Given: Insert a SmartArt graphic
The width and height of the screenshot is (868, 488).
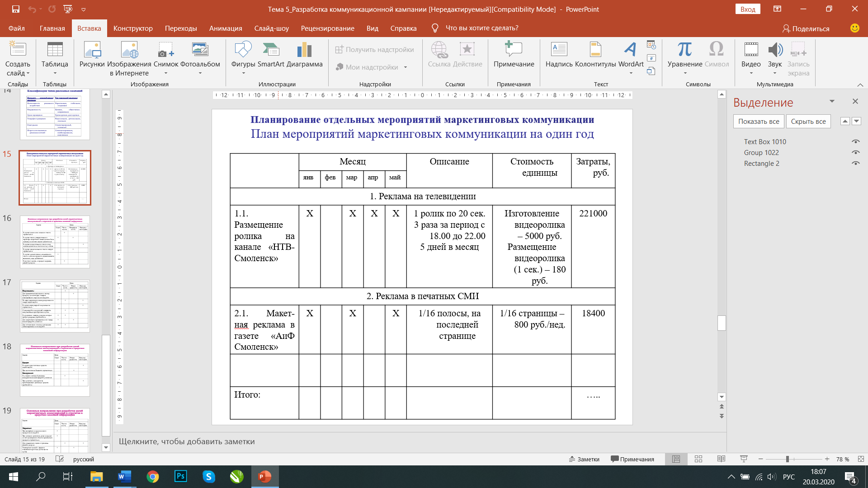Looking at the screenshot, I should (x=271, y=55).
